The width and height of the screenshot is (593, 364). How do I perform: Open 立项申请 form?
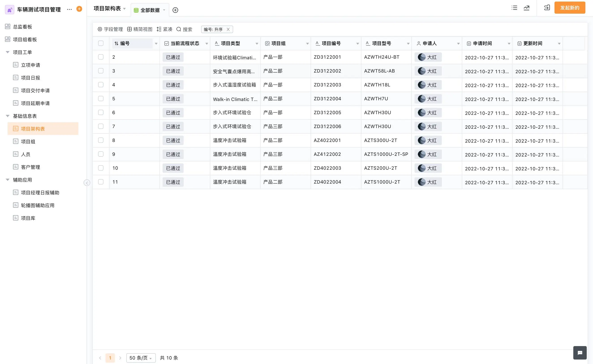coord(31,65)
